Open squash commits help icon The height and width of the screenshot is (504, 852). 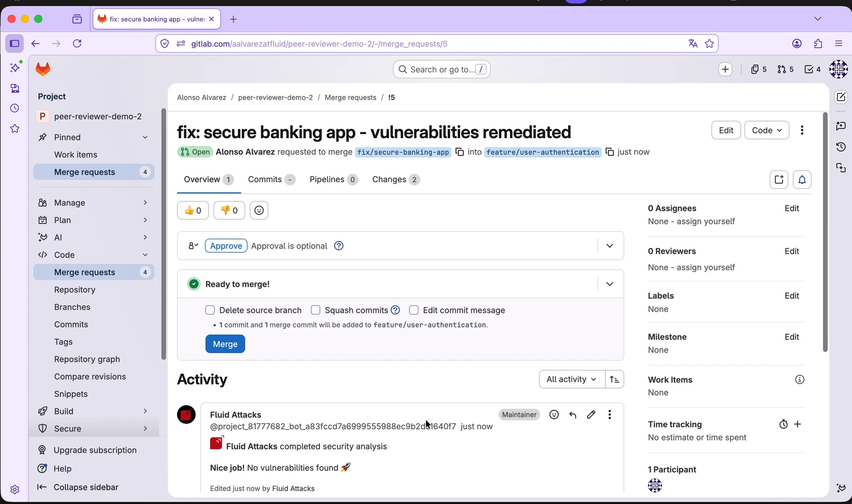pos(396,310)
